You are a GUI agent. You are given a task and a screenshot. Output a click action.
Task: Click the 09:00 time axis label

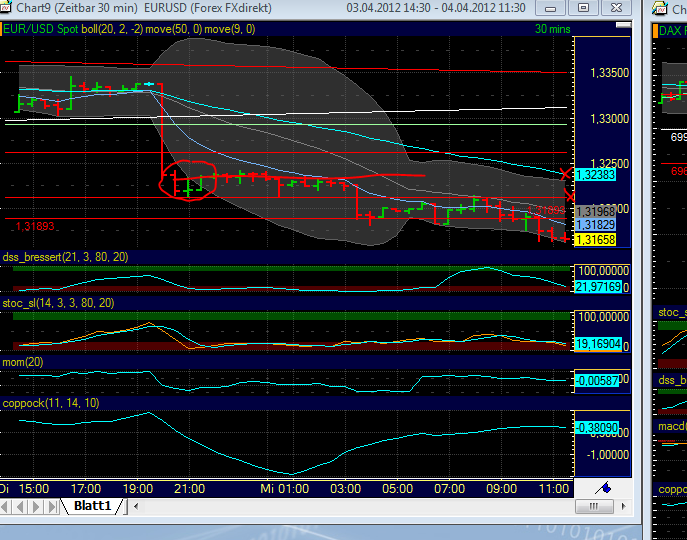502,489
